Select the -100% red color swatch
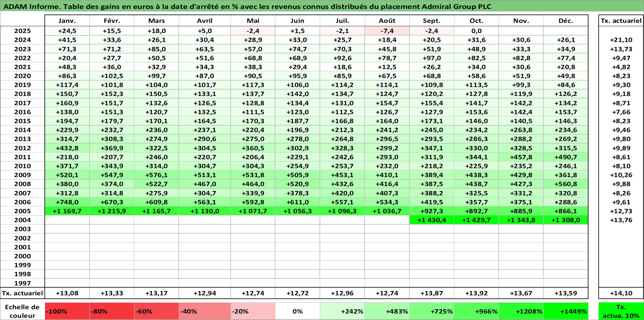 67,311
